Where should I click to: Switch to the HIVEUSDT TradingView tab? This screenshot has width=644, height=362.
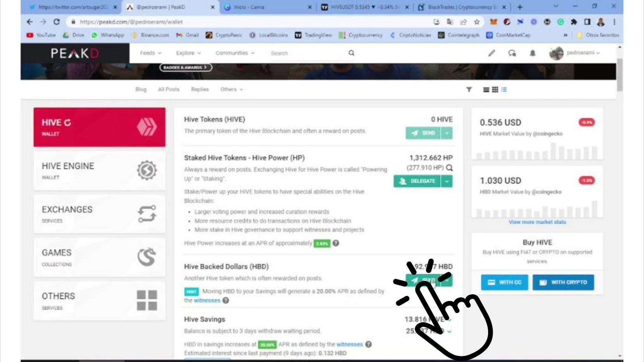(365, 7)
